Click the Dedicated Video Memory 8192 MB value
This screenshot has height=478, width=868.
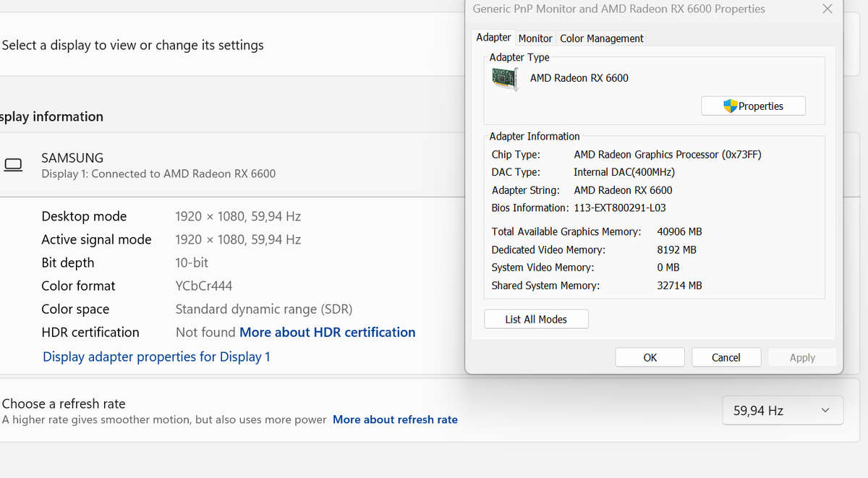[676, 249]
